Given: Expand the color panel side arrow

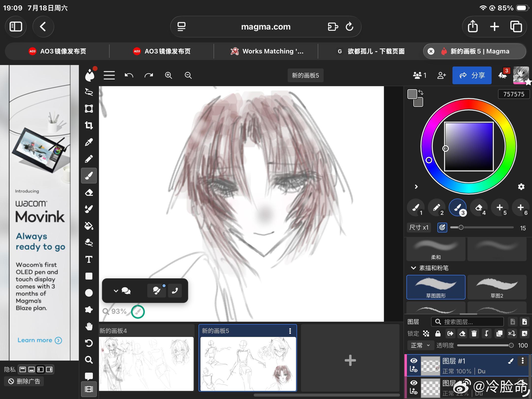Looking at the screenshot, I should click(x=416, y=187).
